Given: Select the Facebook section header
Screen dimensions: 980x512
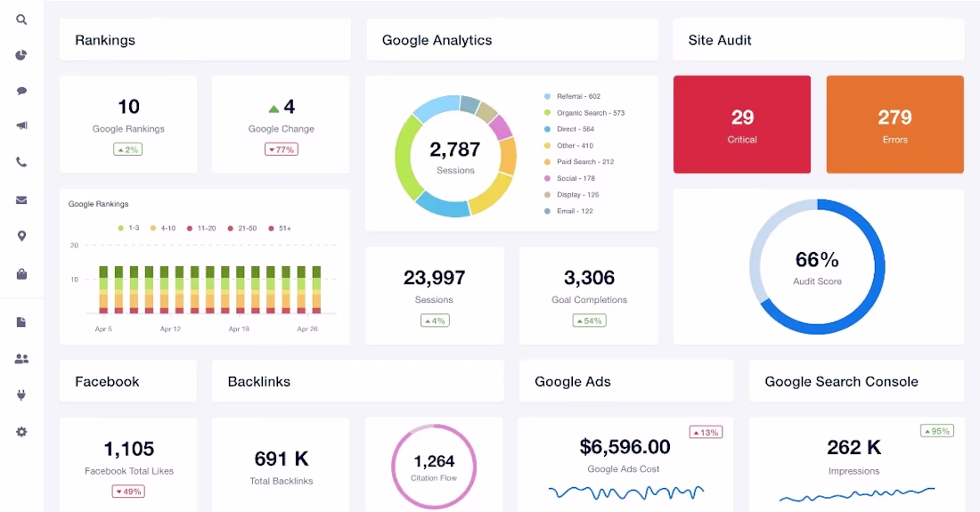Looking at the screenshot, I should [128, 381].
